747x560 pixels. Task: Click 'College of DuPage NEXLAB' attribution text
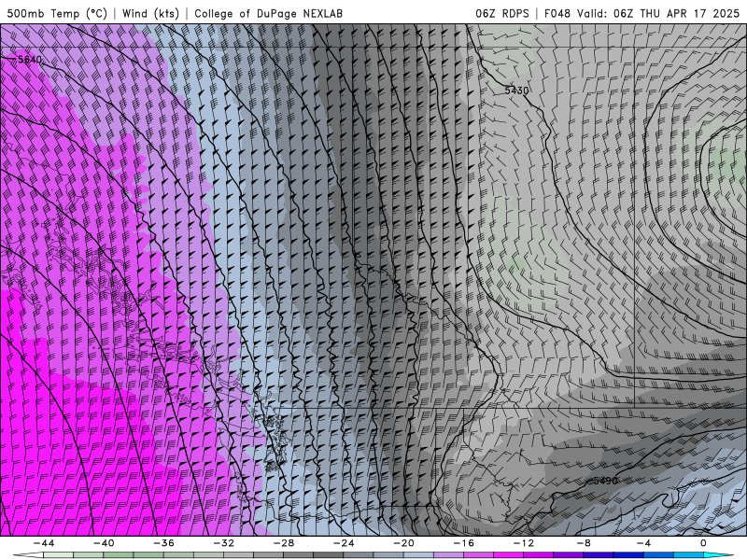268,13
